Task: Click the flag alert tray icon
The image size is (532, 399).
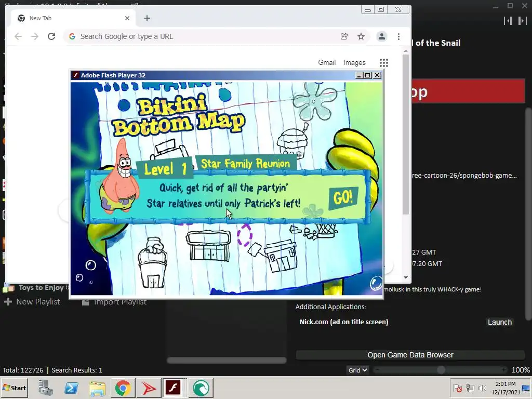Action: [458, 388]
